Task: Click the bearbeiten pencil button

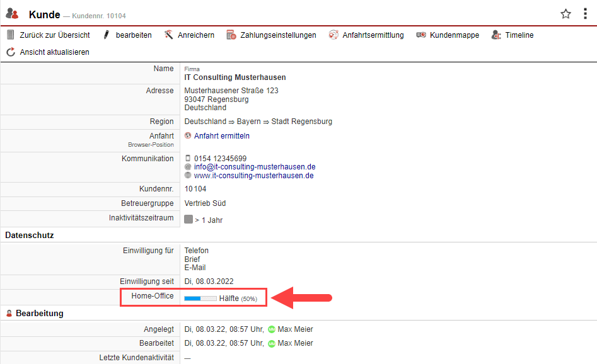Action: coord(127,35)
